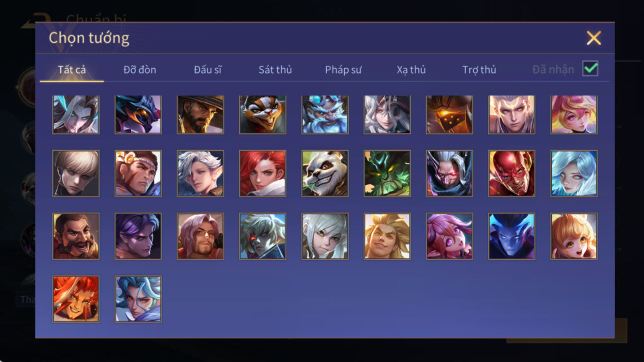Select the icy blue-haired girl hero
This screenshot has width=644, height=362.
pos(574,173)
